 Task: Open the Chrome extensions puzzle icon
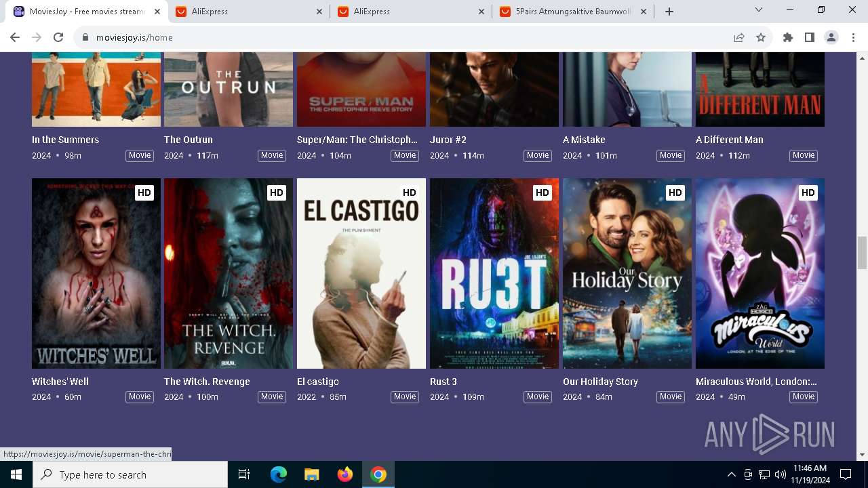pyautogui.click(x=787, y=37)
